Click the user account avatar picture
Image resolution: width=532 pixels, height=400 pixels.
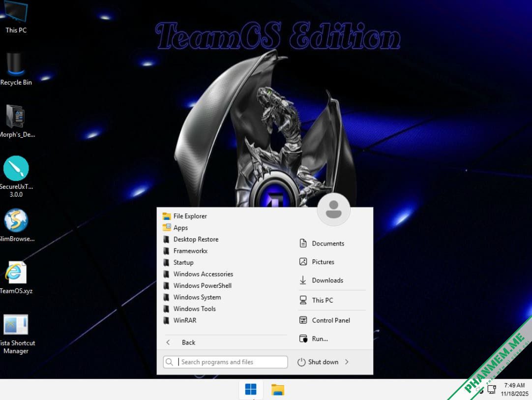[333, 210]
